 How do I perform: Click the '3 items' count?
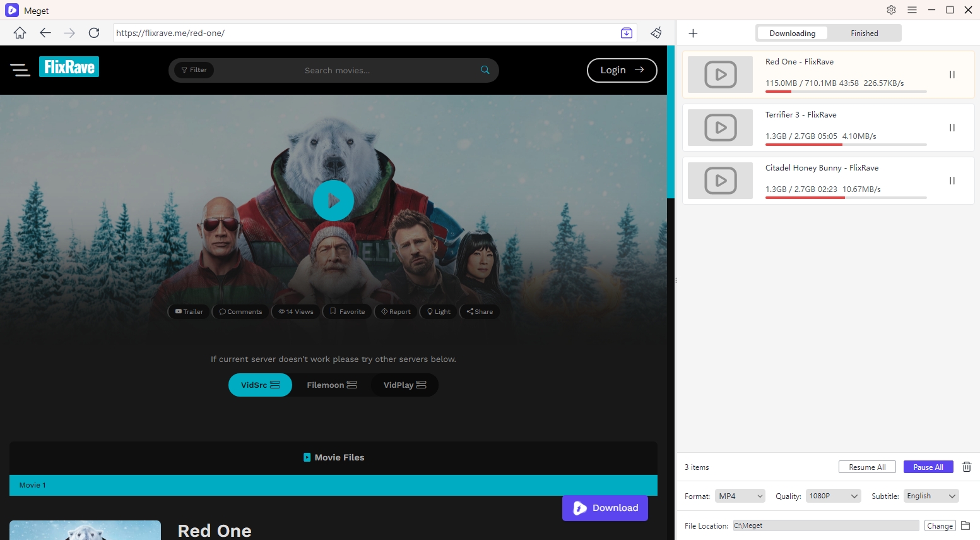[x=697, y=467]
